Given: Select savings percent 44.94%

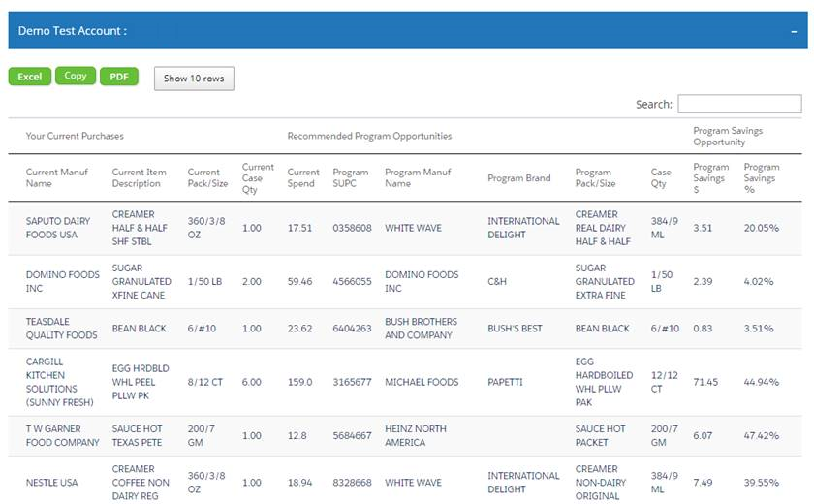Looking at the screenshot, I should 761,382.
